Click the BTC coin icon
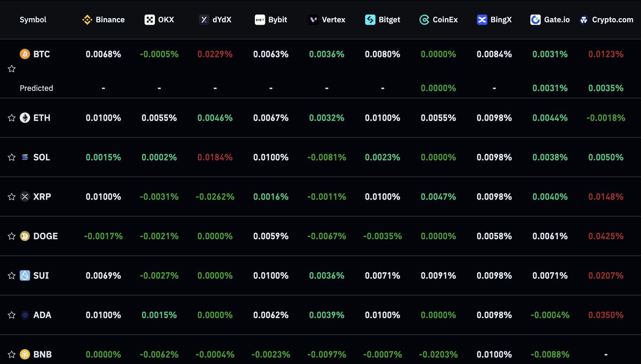 26,54
